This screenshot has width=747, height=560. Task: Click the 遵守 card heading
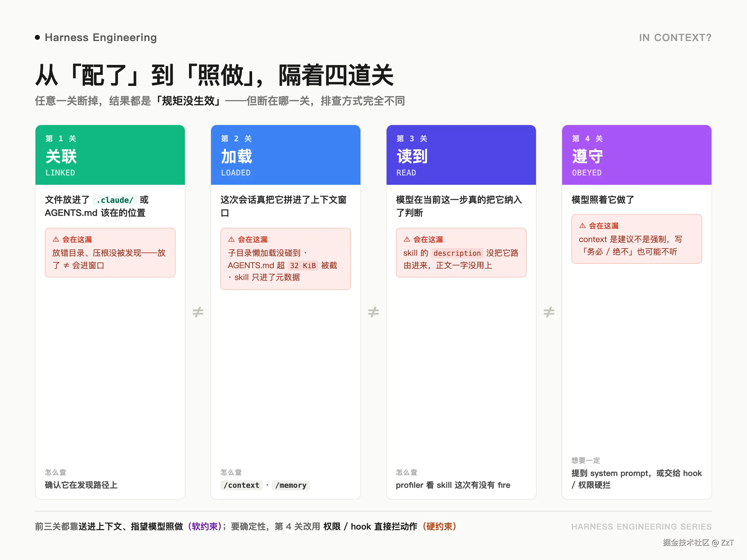[x=588, y=156]
